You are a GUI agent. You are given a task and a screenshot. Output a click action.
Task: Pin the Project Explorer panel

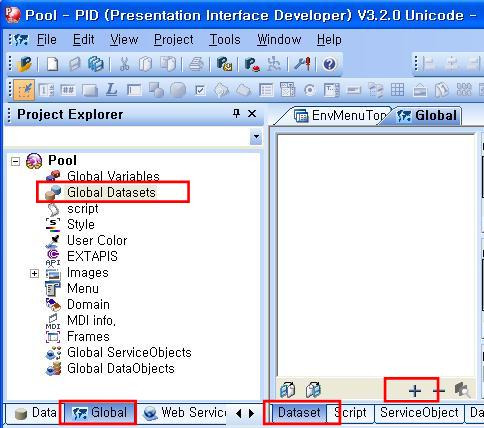point(236,114)
